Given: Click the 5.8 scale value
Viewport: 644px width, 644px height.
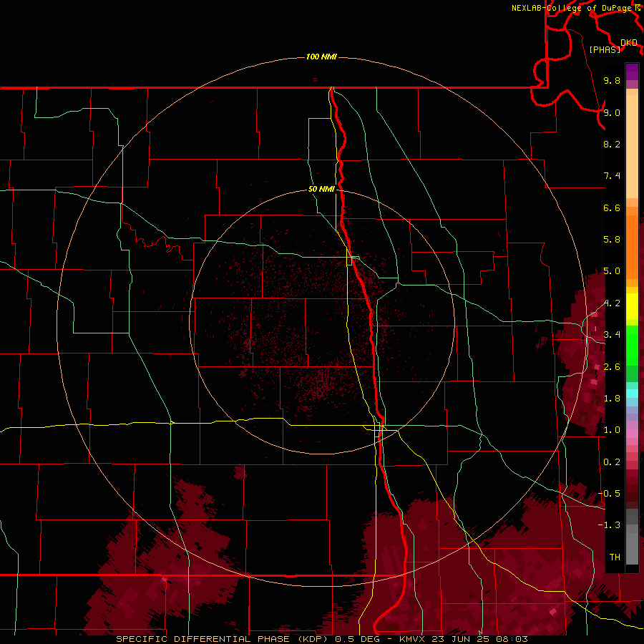Looking at the screenshot, I should pyautogui.click(x=612, y=240).
